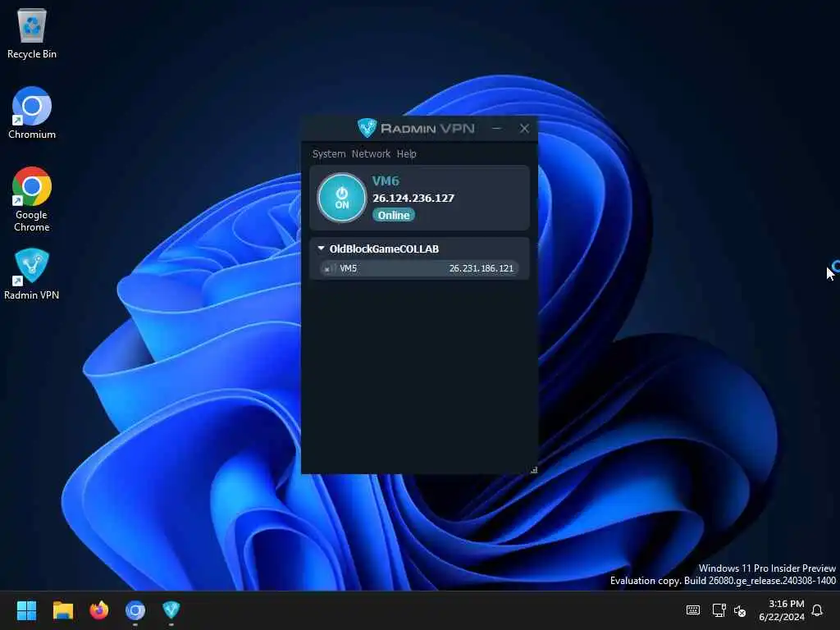Click the Radmin VPN title bar logo

tap(367, 128)
